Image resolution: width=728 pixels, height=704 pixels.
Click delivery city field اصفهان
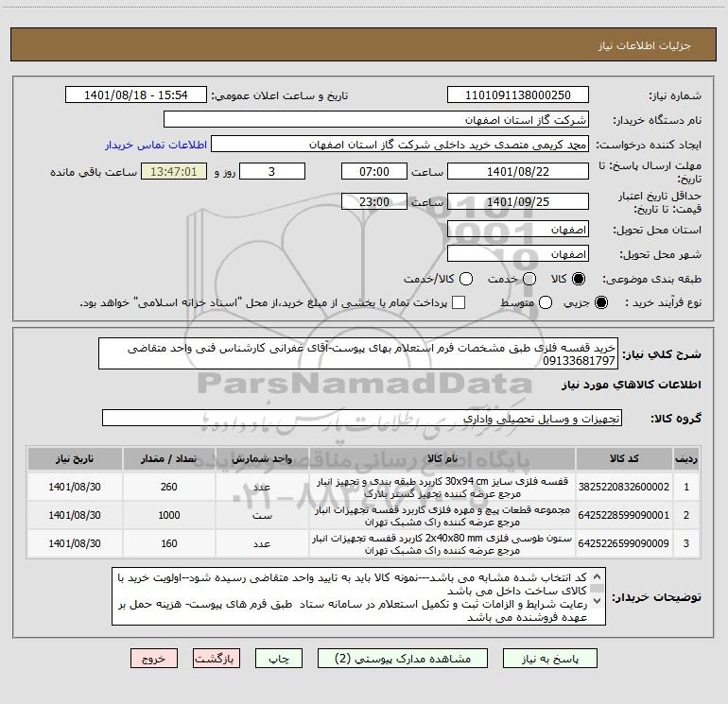[518, 254]
